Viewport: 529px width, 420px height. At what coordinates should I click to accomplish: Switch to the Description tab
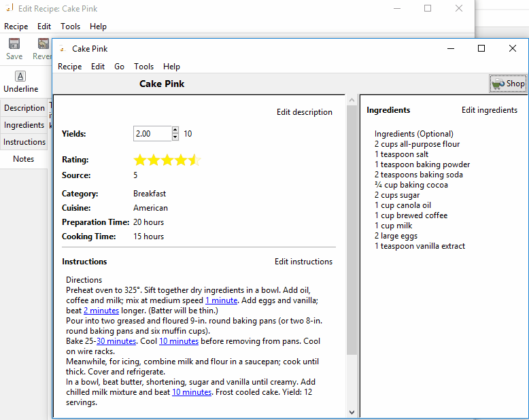[24, 108]
